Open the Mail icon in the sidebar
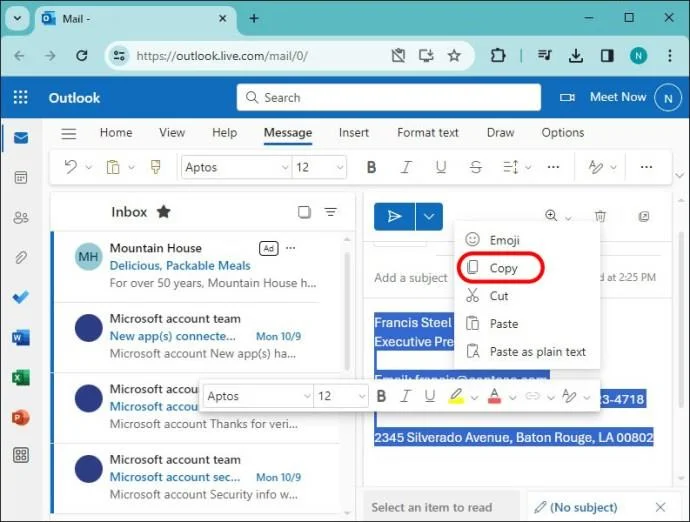690x522 pixels. tap(21, 138)
